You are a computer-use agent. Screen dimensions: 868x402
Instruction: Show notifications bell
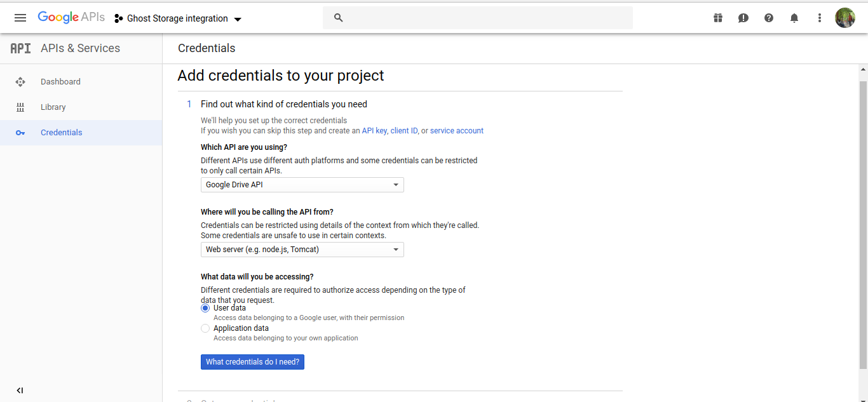(x=794, y=18)
